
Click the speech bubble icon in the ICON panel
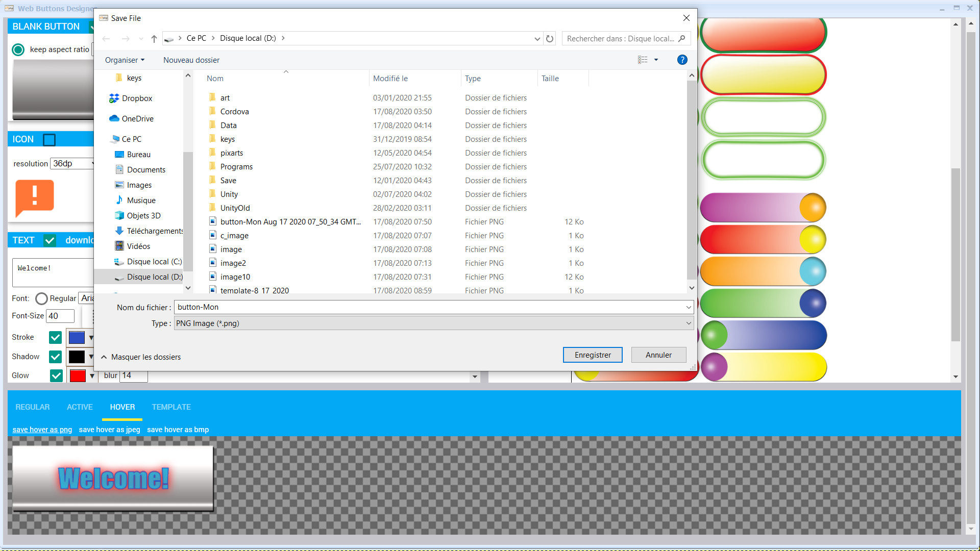(34, 198)
